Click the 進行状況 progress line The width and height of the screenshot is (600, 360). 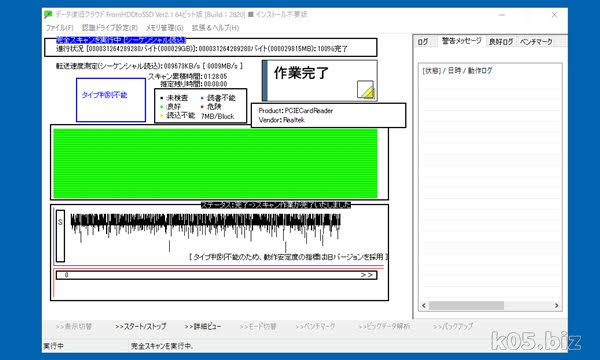coord(202,49)
